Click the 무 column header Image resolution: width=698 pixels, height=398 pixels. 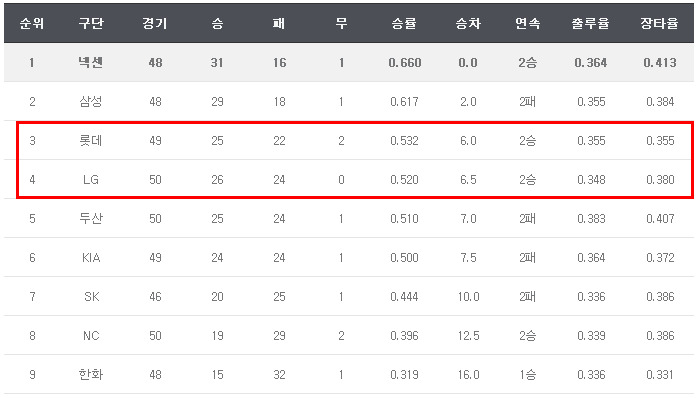click(x=341, y=23)
